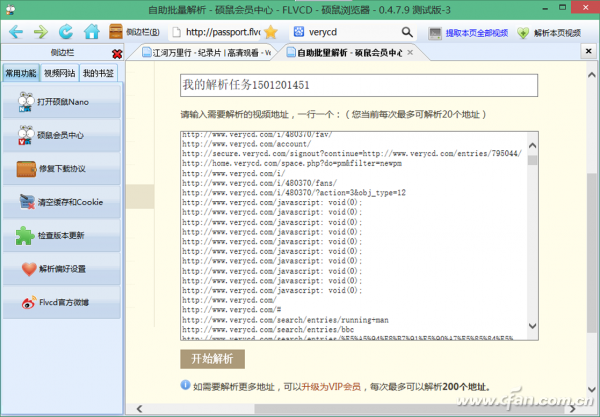Click 修复下载协议 sidebar button
600x417 pixels.
point(62,169)
